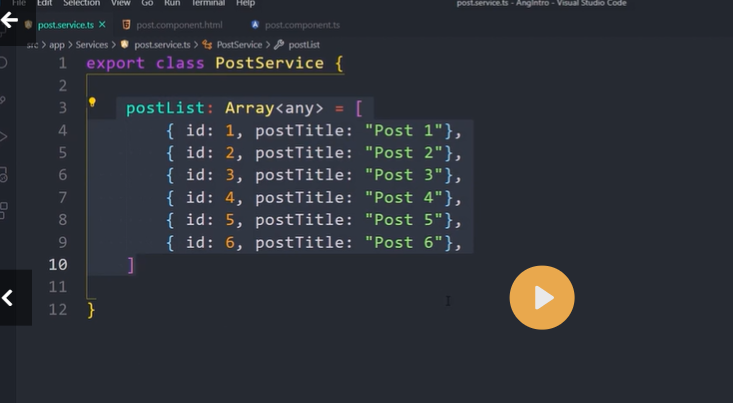The height and width of the screenshot is (403, 733).
Task: Close the post.service.ts tab
Action: pos(102,24)
